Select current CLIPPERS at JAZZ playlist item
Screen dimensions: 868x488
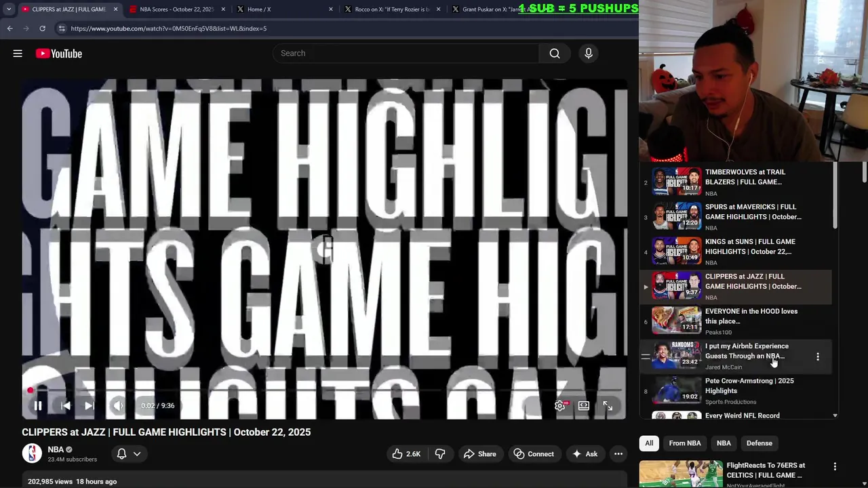736,287
